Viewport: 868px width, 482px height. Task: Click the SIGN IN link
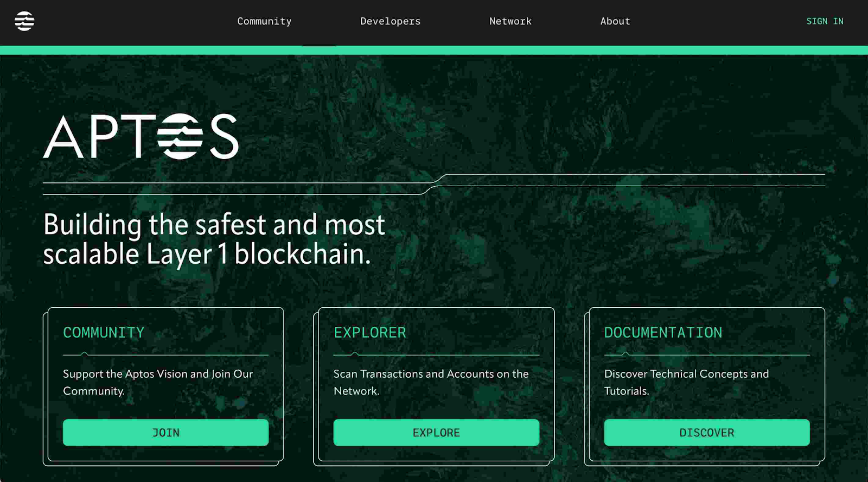[x=825, y=21]
